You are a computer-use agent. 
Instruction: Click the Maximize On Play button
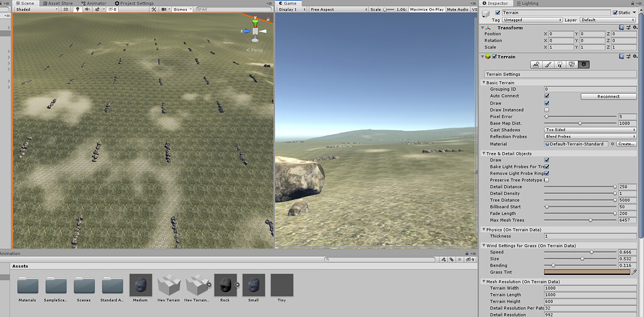tap(427, 9)
